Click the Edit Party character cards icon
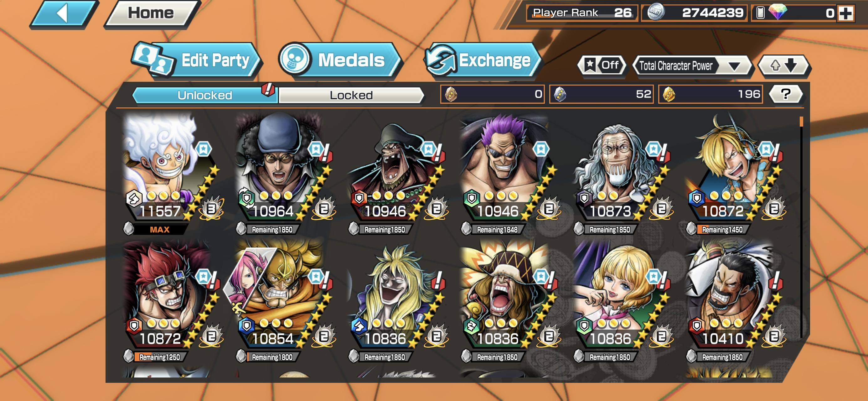This screenshot has width=868, height=401. [154, 59]
